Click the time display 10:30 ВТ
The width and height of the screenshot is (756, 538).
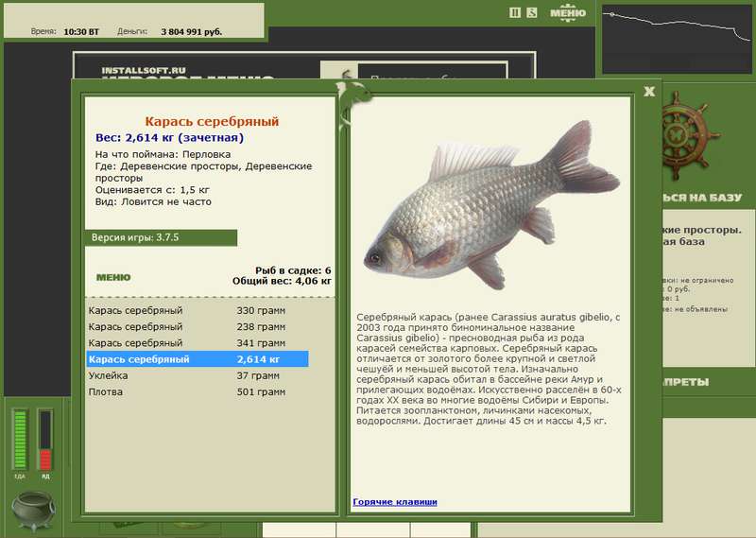[81, 32]
